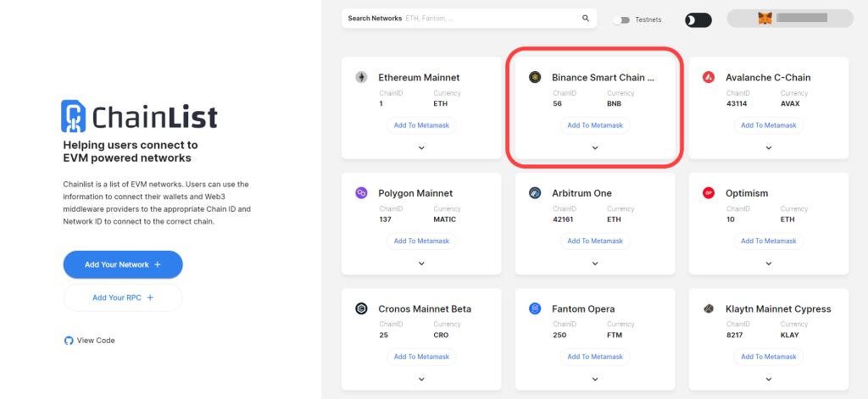Viewport: 868px width, 399px height.
Task: Enable the Testnets toggle switch
Action: (621, 20)
